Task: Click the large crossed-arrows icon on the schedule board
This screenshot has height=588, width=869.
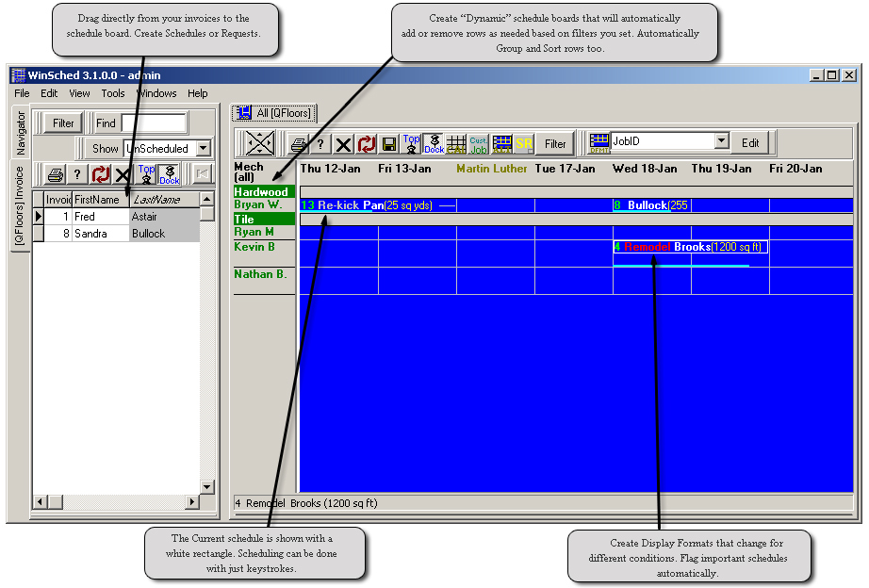Action: pos(260,143)
